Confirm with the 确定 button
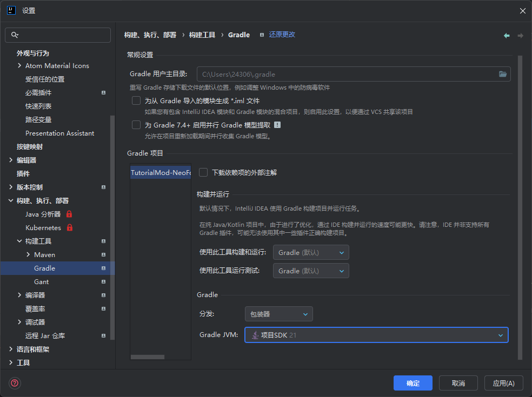532x397 pixels. [413, 383]
